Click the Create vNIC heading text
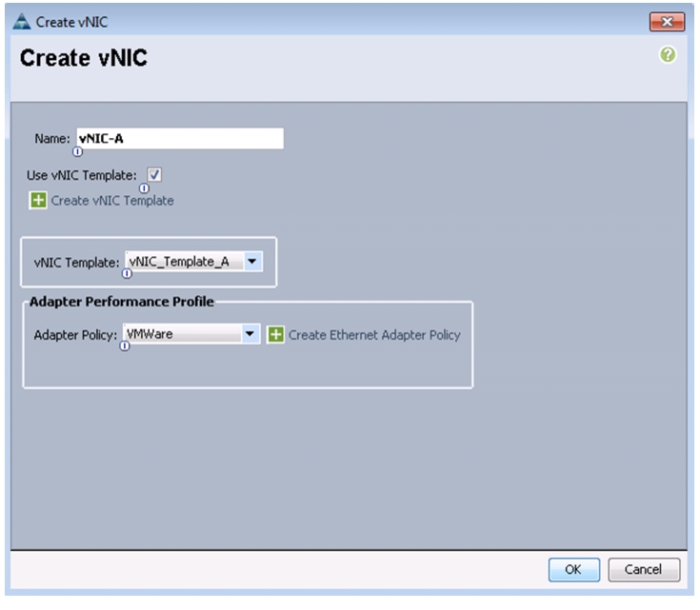The width and height of the screenshot is (700, 610). pyautogui.click(x=84, y=58)
